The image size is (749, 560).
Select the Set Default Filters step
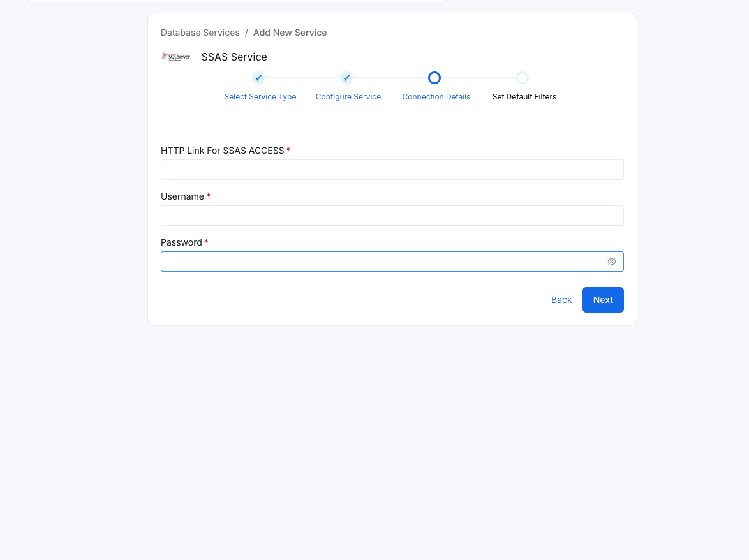pos(524,96)
